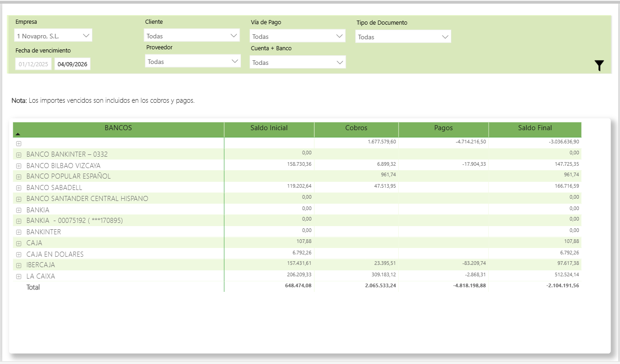Sort by the Saldo Inicial column header
This screenshot has height=364, width=620.
tap(269, 128)
